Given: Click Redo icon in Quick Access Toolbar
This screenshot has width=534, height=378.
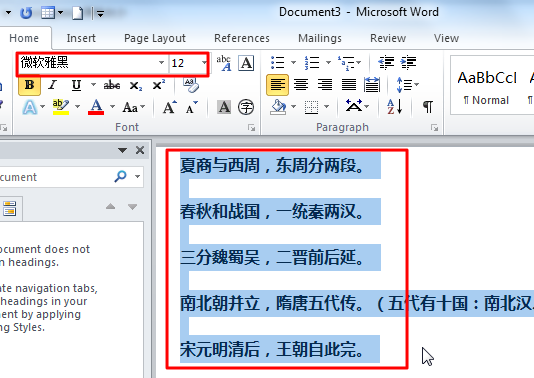Looking at the screenshot, I should 26,13.
